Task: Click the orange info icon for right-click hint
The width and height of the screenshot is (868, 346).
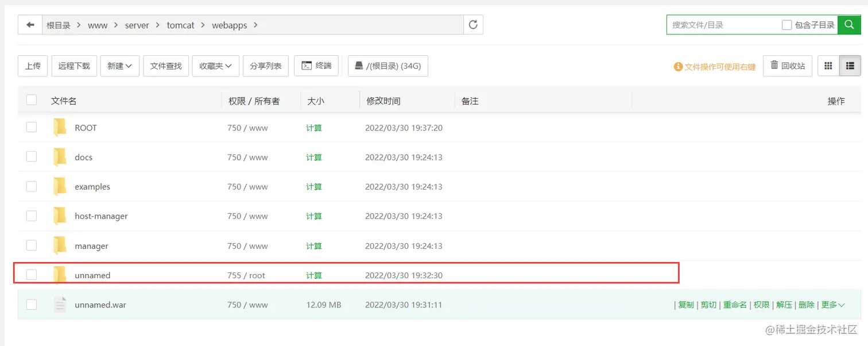Action: coord(678,67)
